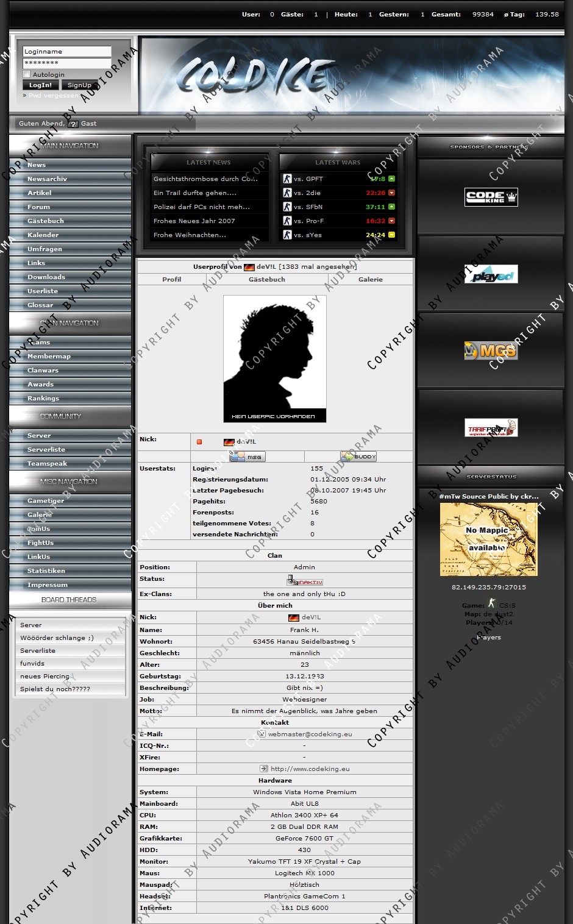Viewport: 573px width, 924px height.
Task: Click the green win arrow beside vs. GPFT
Action: [391, 179]
